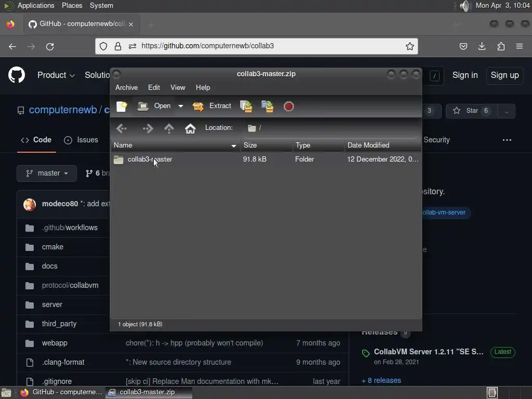Open the computernewb owner link
The width and height of the screenshot is (532, 399).
(x=63, y=110)
